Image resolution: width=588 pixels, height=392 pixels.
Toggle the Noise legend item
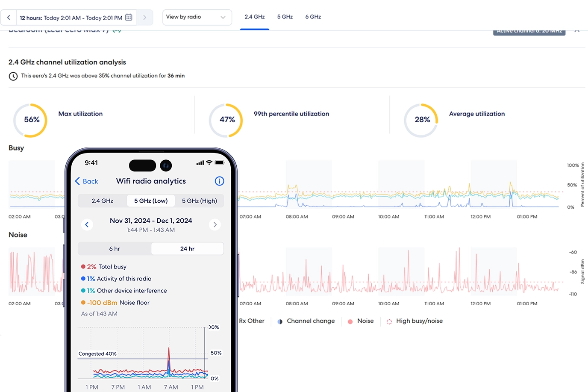point(361,321)
